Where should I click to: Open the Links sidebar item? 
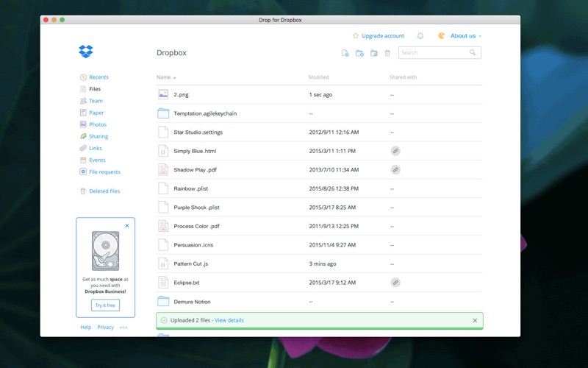pos(96,148)
